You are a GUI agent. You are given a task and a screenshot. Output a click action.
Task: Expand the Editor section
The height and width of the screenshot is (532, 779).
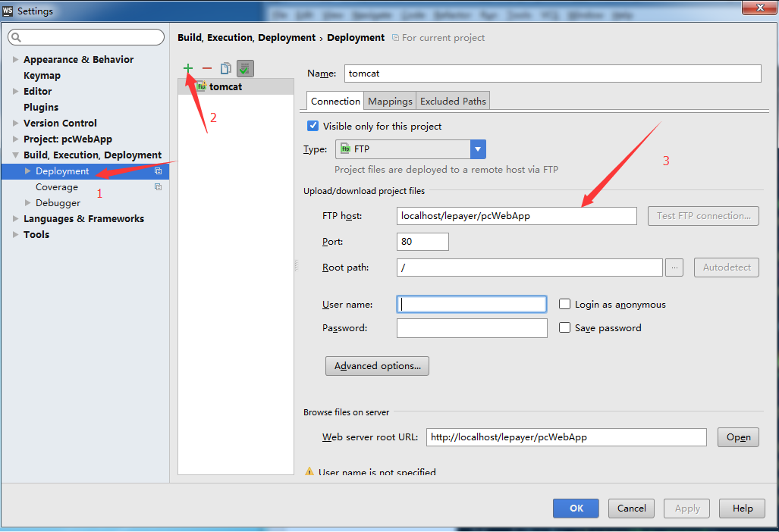[x=15, y=91]
